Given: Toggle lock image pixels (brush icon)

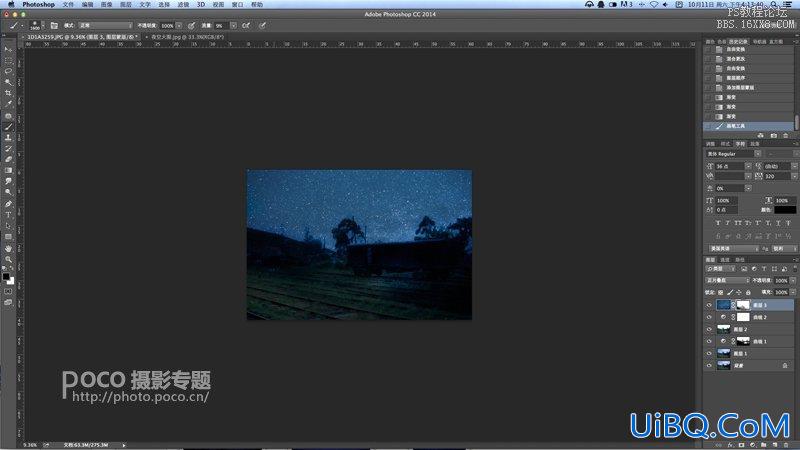Looking at the screenshot, I should click(x=730, y=292).
